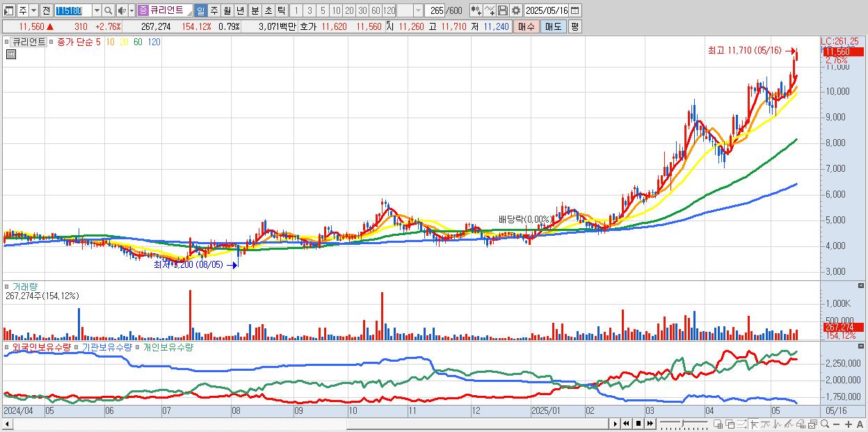
Task: Click the horizontal scrollbar right arrow
Action: coord(616,424)
